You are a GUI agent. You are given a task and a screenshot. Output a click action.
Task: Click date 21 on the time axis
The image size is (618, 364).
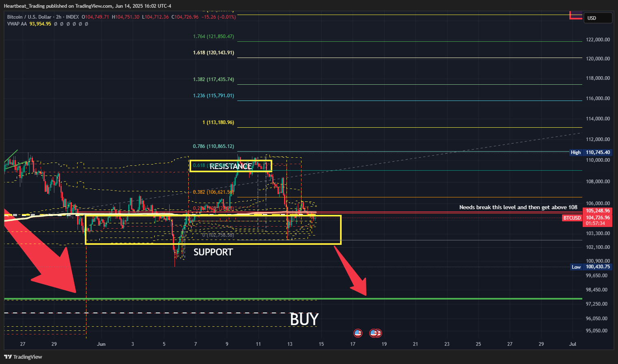(x=416, y=344)
